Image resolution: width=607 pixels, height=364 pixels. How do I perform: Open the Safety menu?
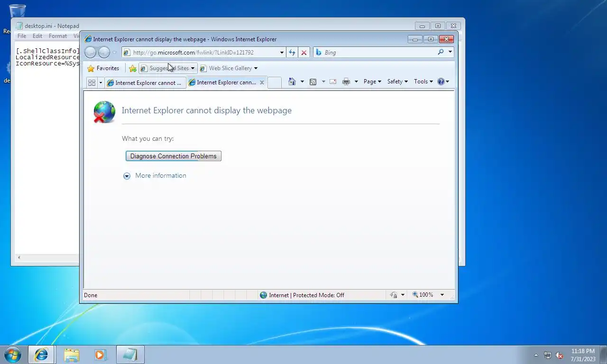397,82
